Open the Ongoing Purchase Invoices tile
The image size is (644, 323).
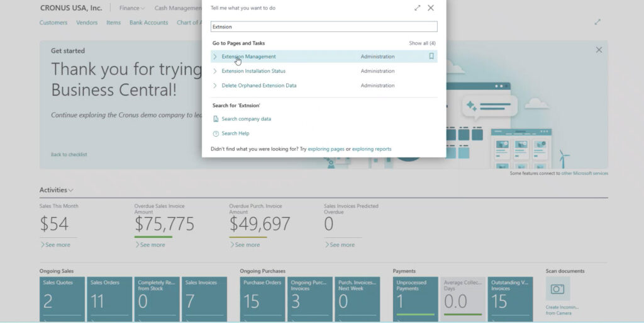(x=310, y=299)
